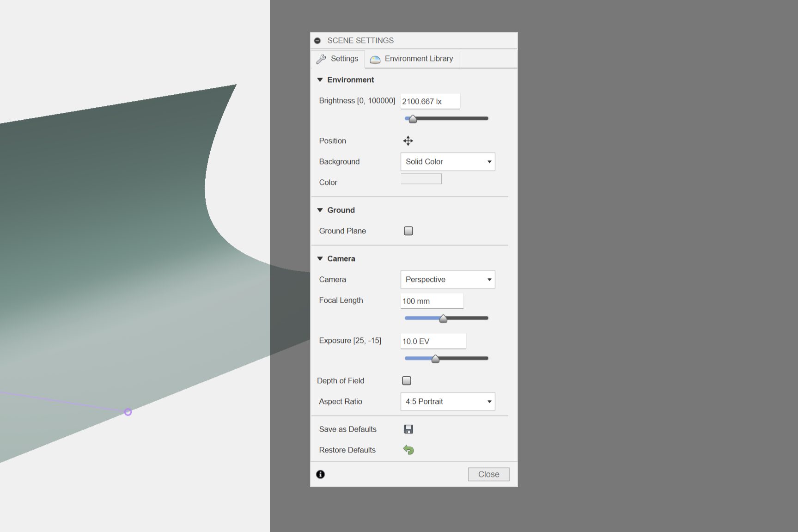Click the Brightness slider handle

tap(413, 119)
